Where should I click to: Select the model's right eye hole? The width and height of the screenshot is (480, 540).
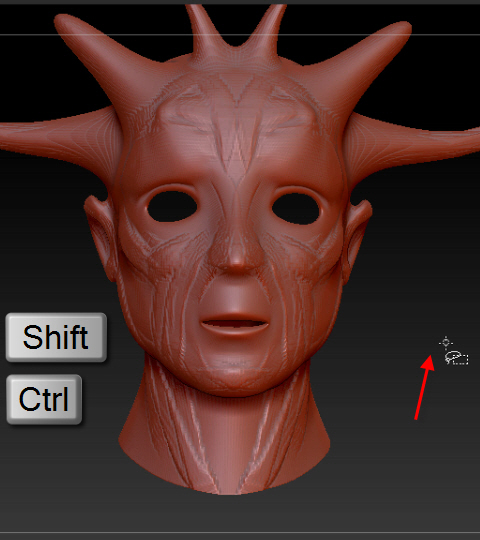(296, 208)
